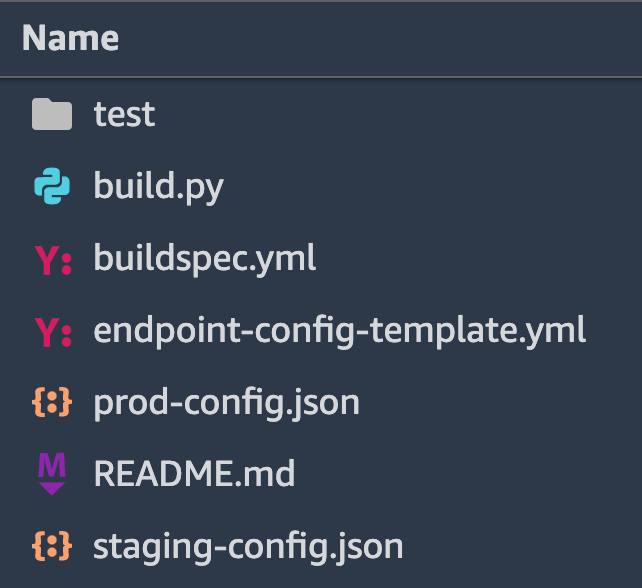Select the endpoint-config-template.yml file name
This screenshot has height=588, width=642.
click(339, 332)
